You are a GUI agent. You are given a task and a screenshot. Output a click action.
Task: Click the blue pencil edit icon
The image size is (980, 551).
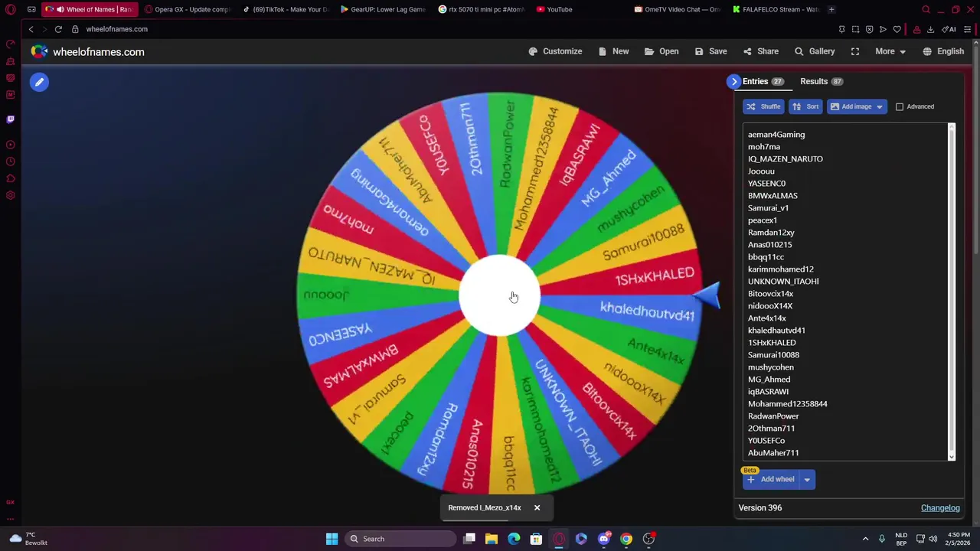(39, 82)
